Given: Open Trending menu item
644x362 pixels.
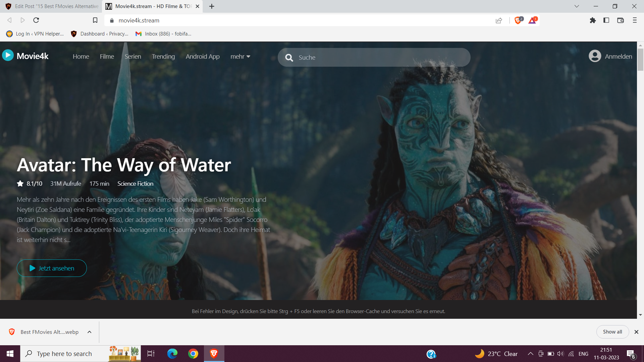Looking at the screenshot, I should point(163,57).
